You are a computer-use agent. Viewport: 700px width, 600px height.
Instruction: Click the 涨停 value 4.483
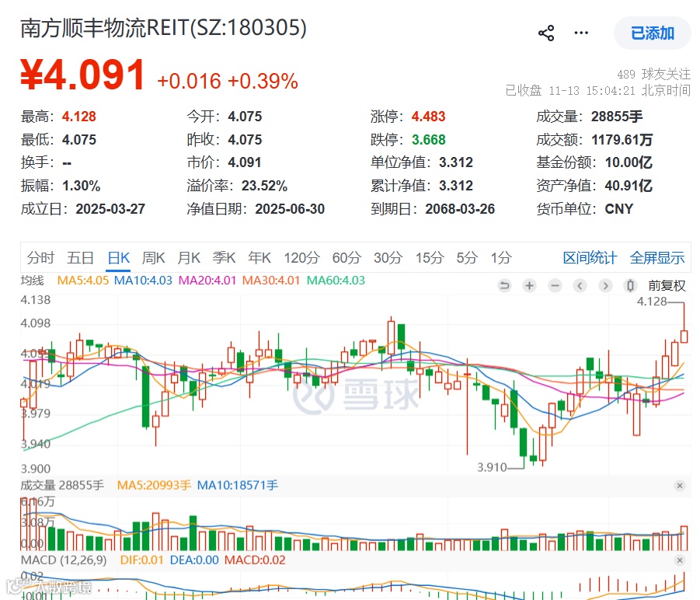[429, 117]
